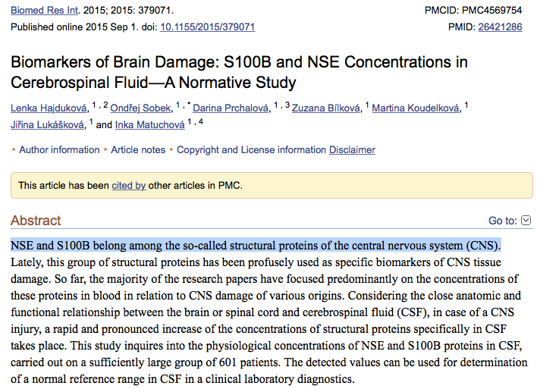The width and height of the screenshot is (540, 392).
Task: Click the highlighted first abstract sentence
Action: click(x=256, y=246)
